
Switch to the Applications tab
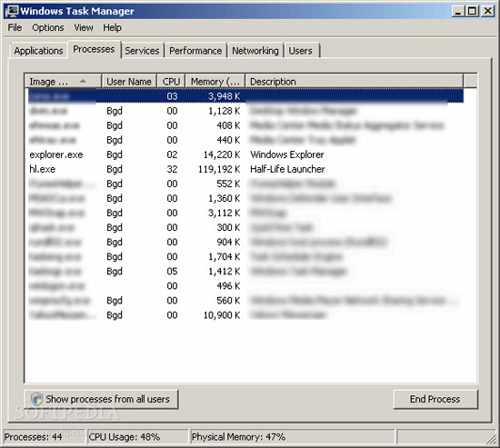pos(38,51)
